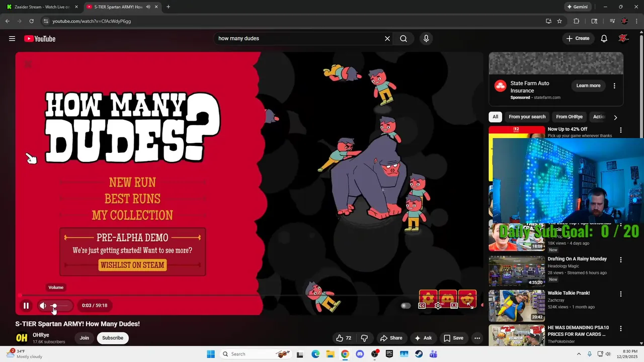
Task: Open the Create menu
Action: (578, 39)
